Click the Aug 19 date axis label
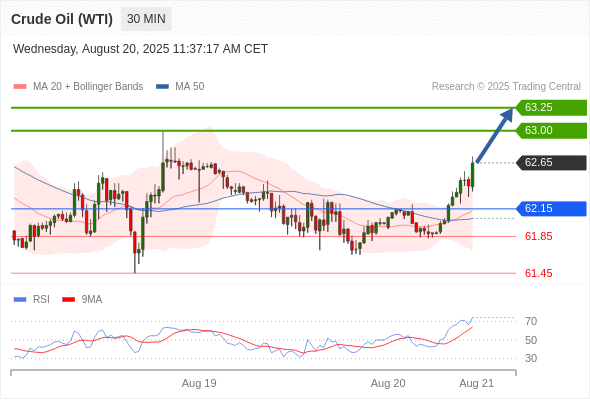 [x=199, y=383]
